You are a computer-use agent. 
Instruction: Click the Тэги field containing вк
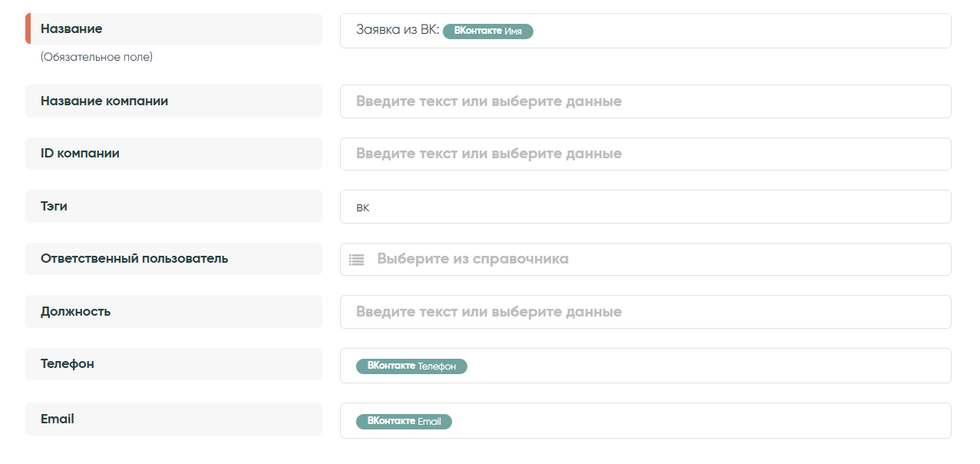(x=645, y=207)
